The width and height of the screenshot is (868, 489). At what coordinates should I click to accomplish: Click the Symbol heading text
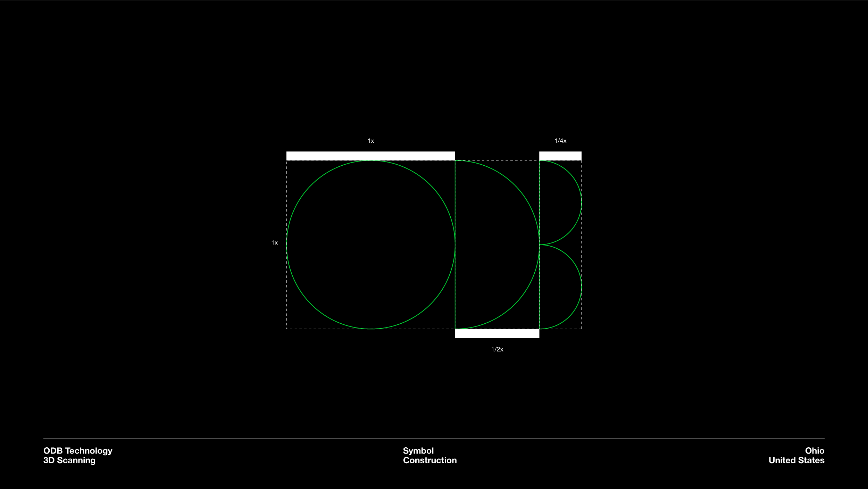coord(418,451)
